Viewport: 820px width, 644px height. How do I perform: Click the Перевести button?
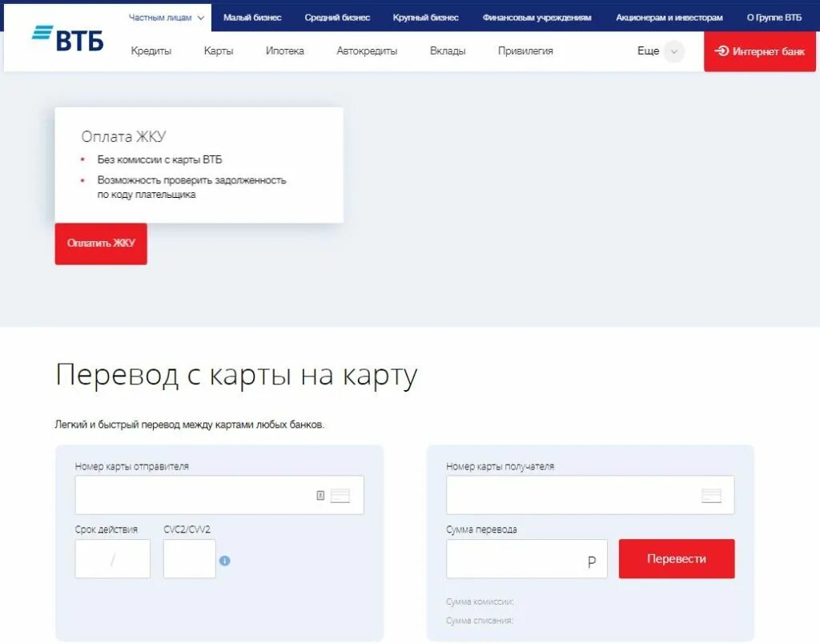677,559
